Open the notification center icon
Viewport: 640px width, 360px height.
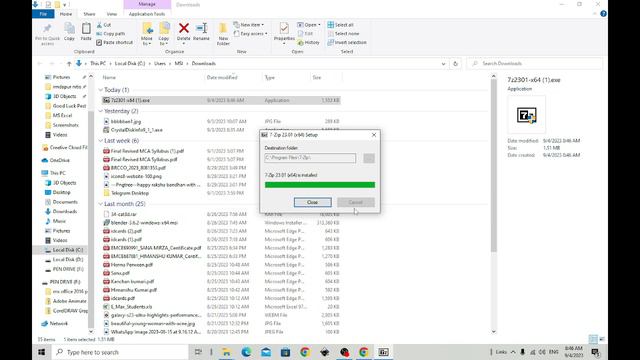596,352
